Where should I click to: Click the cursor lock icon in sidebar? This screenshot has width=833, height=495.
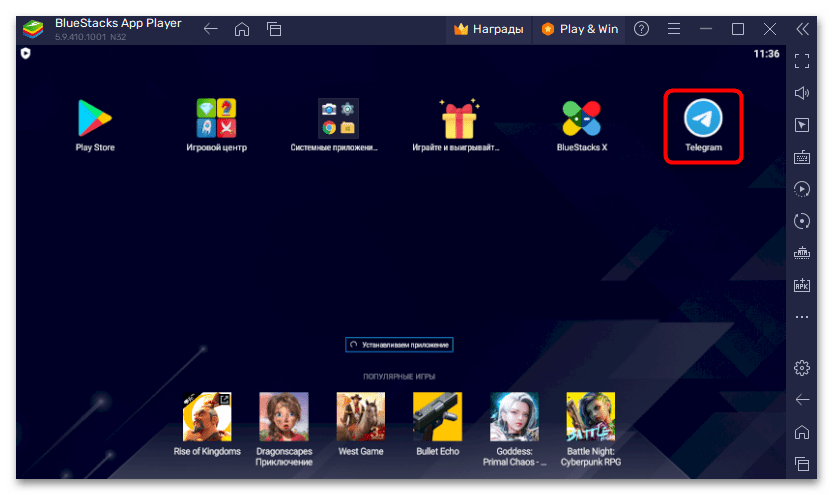802,125
